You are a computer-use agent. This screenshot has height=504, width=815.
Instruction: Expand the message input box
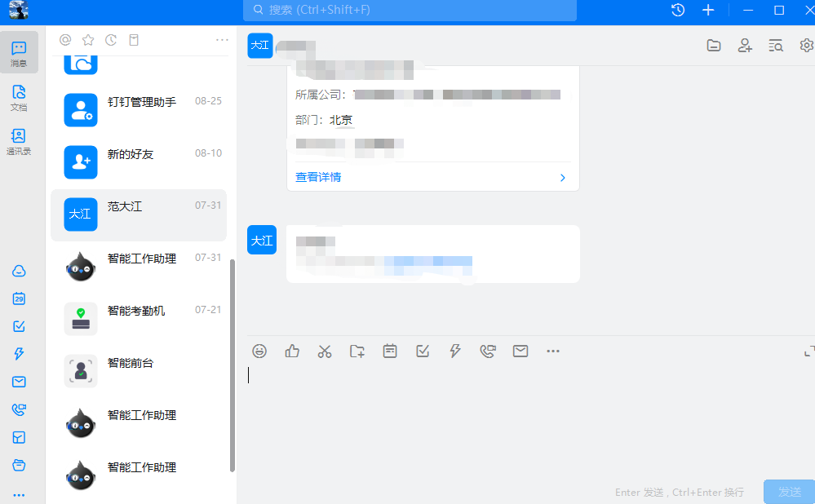809,351
